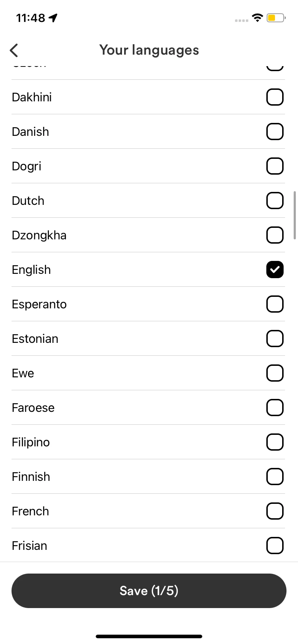
Task: Tap the Faroese list item text
Action: click(33, 408)
